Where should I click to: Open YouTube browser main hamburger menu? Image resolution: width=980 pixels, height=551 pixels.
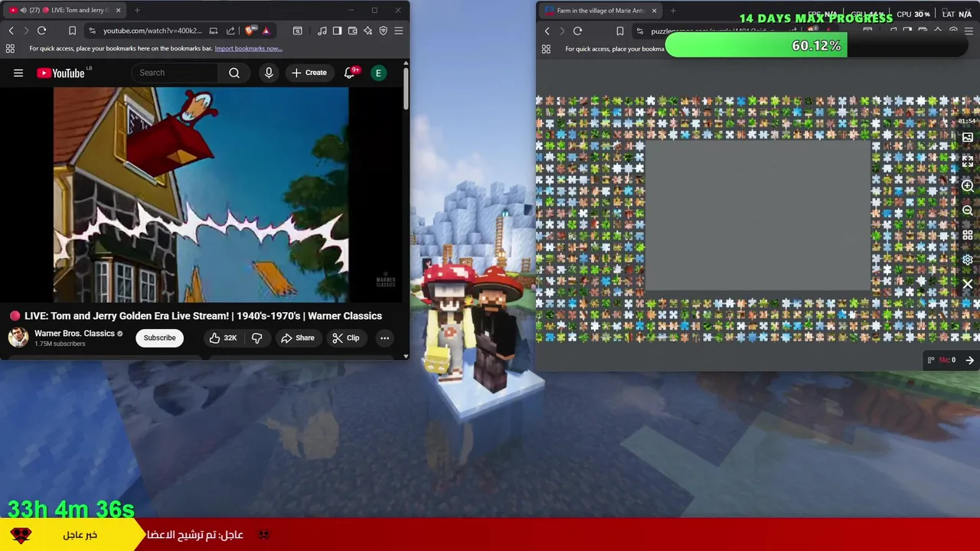[x=399, y=31]
